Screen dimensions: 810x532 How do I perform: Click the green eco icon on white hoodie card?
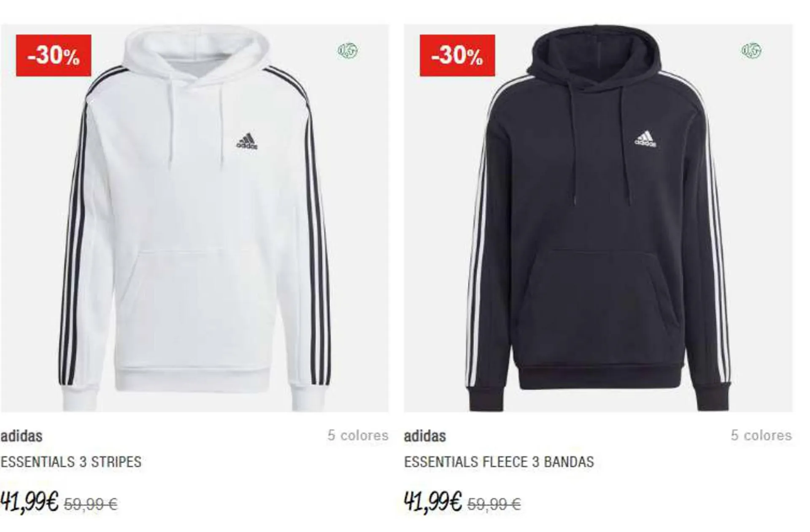348,51
